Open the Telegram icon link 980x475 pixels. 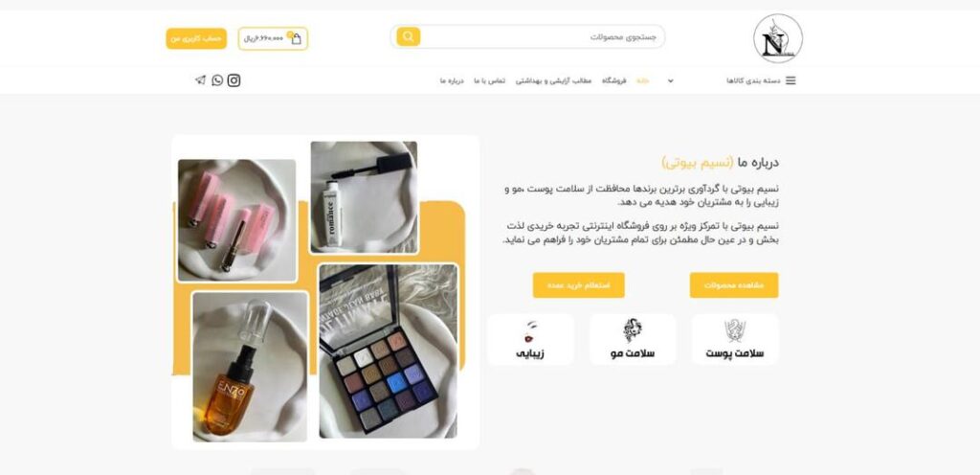coord(200,80)
